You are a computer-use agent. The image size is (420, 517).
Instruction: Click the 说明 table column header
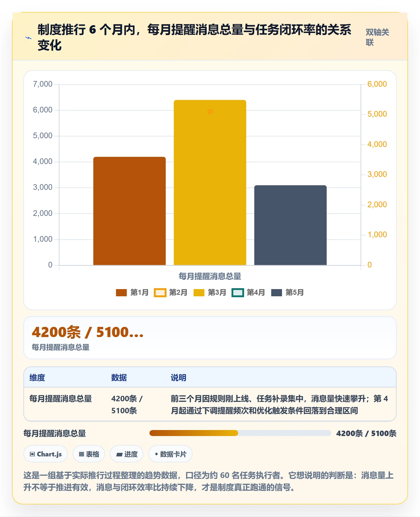pos(178,378)
